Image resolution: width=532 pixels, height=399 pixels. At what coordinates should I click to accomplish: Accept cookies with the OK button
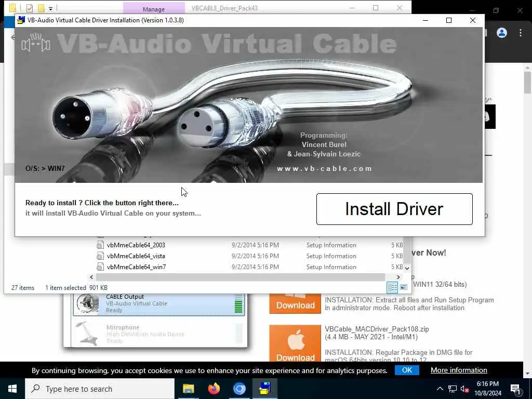tap(407, 370)
